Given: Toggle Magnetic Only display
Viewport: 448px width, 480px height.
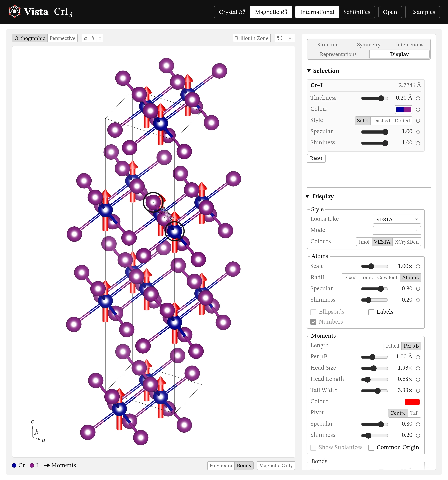Looking at the screenshot, I should [x=276, y=466].
